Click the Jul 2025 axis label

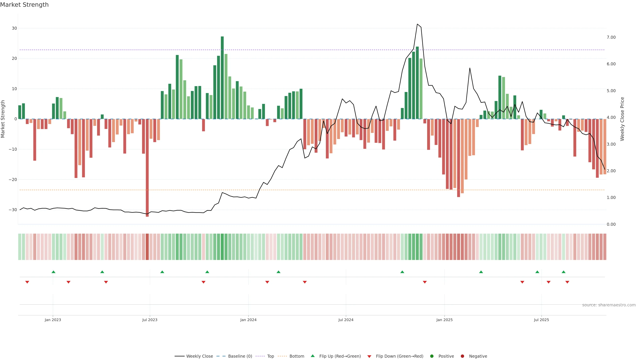(541, 320)
